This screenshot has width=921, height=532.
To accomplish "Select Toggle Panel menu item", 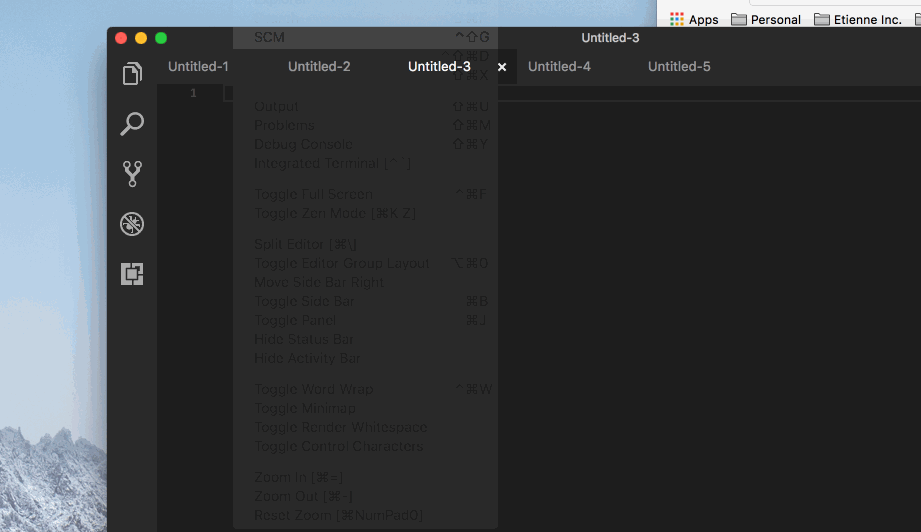I will (365, 320).
